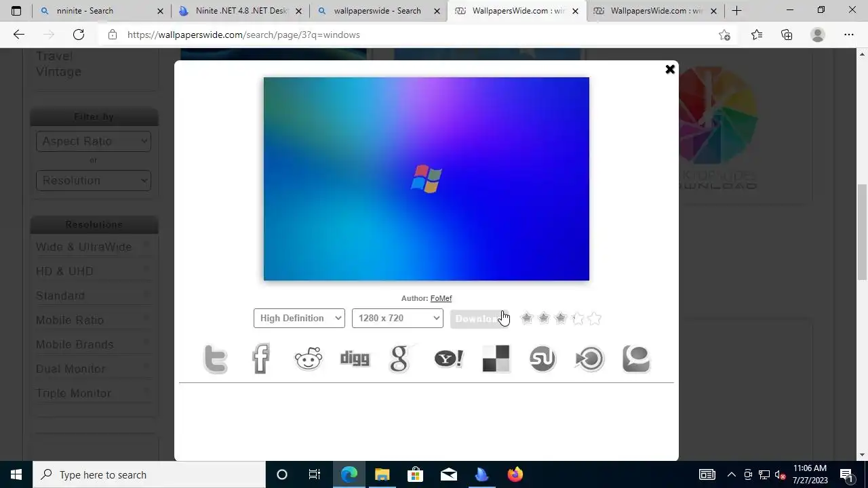
Task: Rate wallpaper four stars
Action: 578,318
